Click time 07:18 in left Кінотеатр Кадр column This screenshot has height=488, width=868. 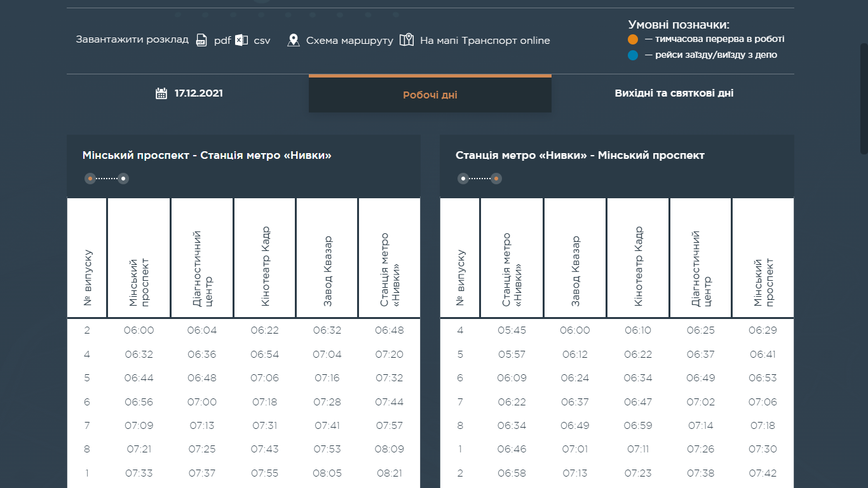click(x=264, y=402)
